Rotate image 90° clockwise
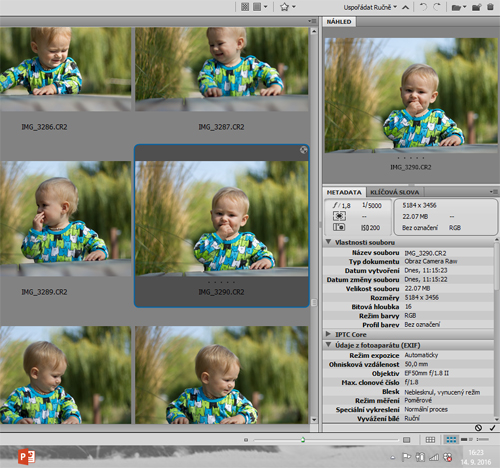This screenshot has height=468, width=500. [437, 7]
